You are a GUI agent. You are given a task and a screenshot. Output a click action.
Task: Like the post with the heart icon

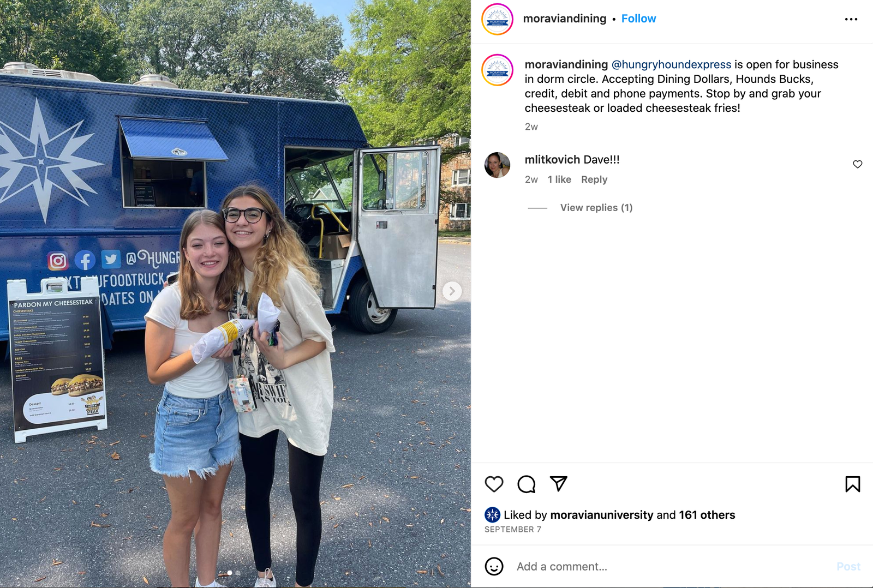pos(494,484)
